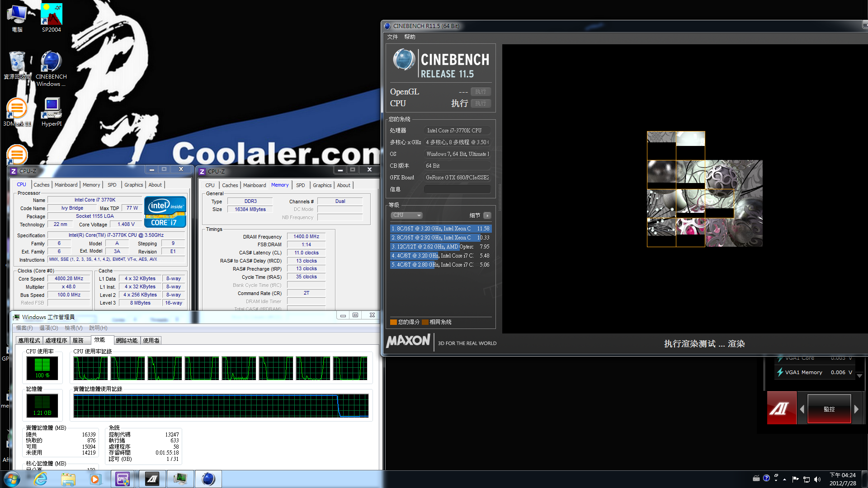Click the network icon in system tray
Screen dimensions: 868x488
pyautogui.click(x=807, y=479)
